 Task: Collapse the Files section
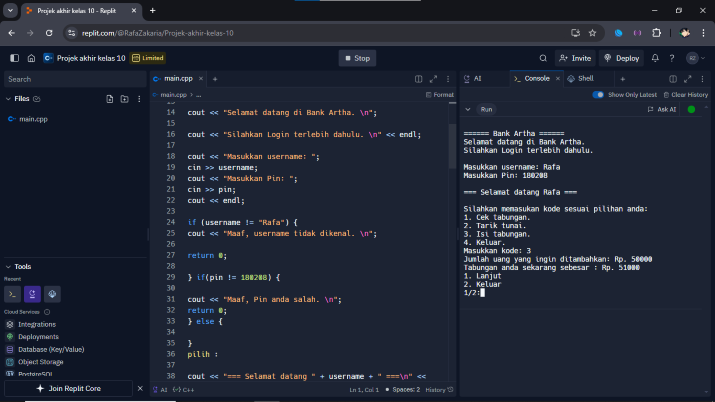click(x=9, y=99)
